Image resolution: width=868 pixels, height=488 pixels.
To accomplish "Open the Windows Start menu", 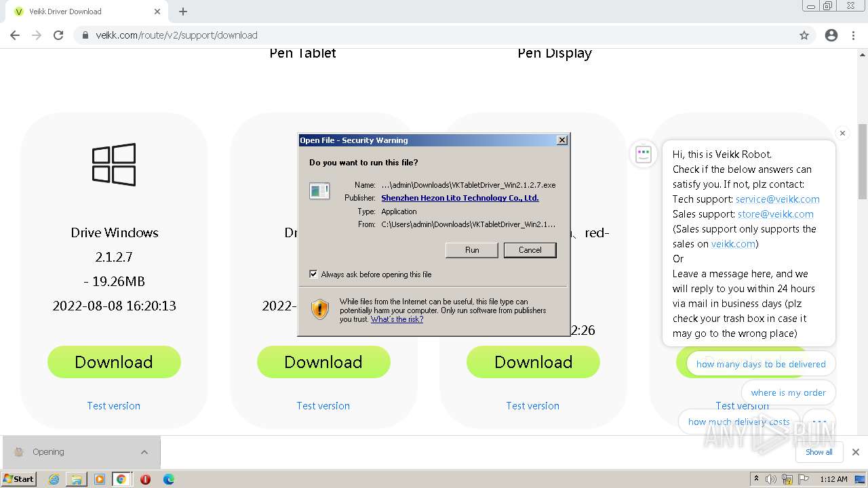I will [x=19, y=479].
